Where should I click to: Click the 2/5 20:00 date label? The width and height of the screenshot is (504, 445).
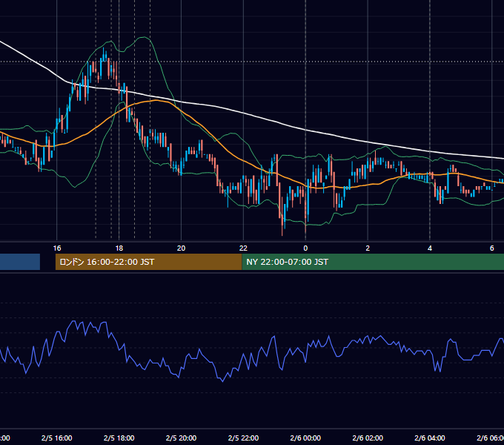click(182, 438)
